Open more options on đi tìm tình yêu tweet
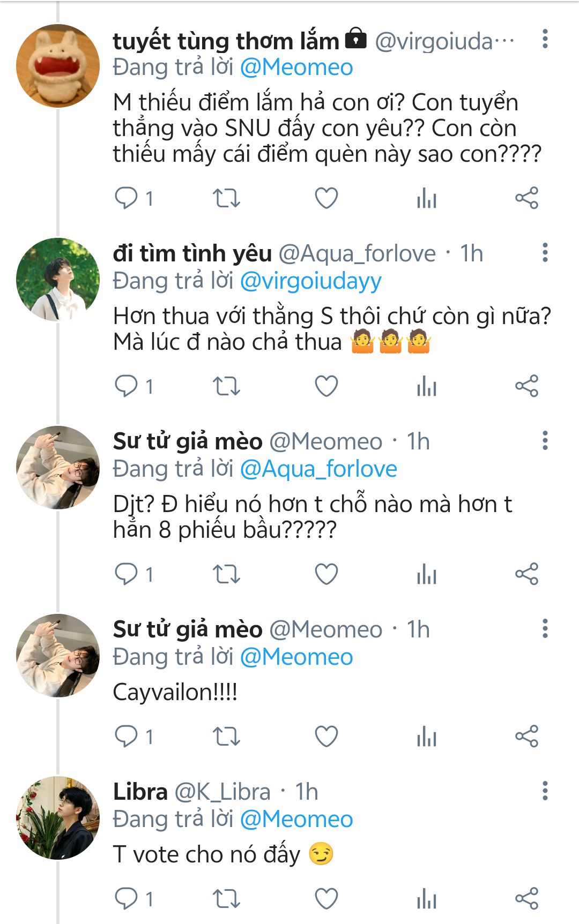Screen dimensions: 579x924 coord(545,252)
